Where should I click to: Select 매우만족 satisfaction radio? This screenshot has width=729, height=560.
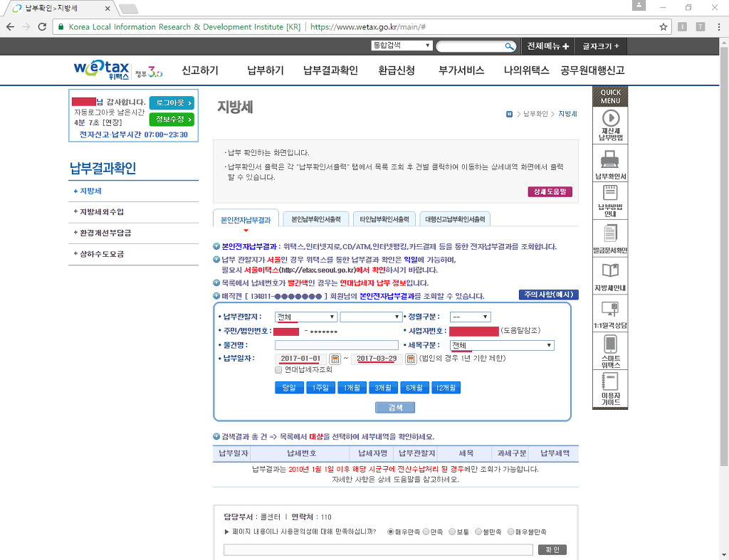(x=391, y=532)
